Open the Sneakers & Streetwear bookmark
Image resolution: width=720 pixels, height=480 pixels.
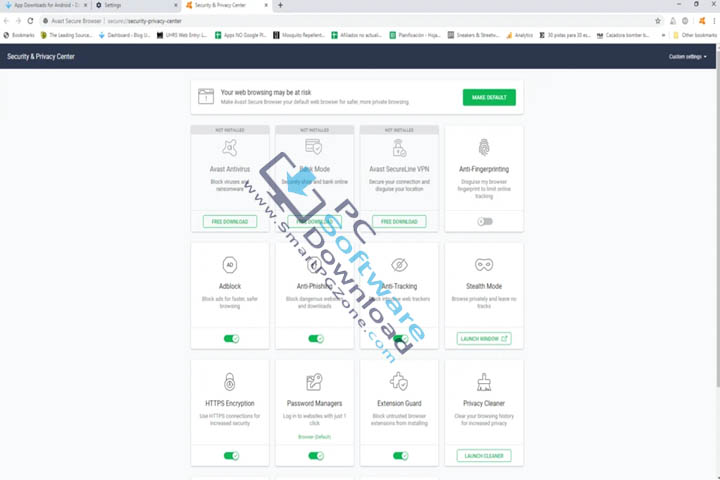click(473, 35)
